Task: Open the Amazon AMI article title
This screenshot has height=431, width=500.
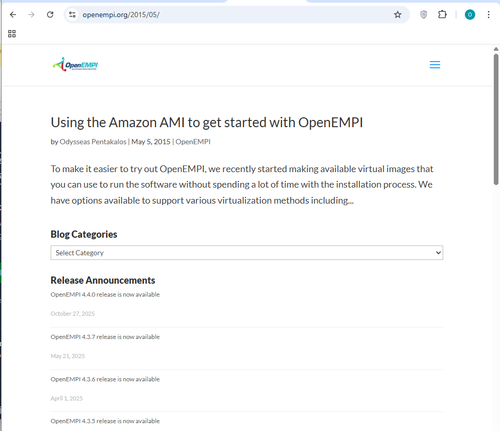Action: [207, 122]
